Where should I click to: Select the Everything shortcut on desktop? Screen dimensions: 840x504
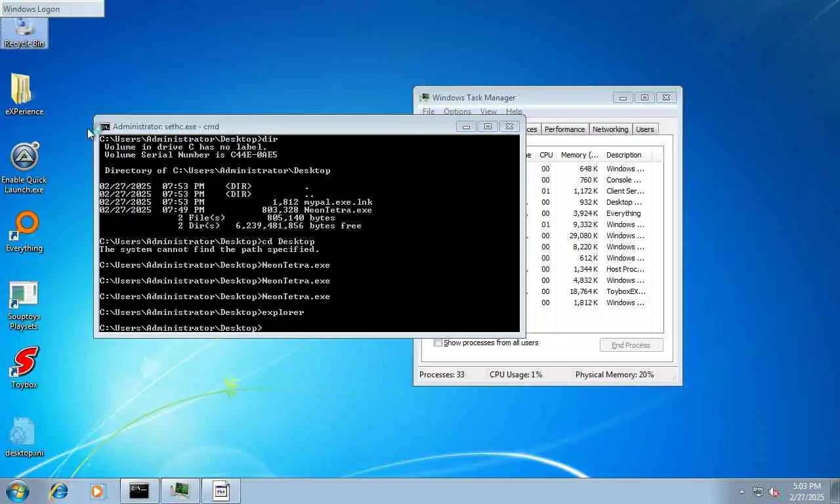click(x=24, y=232)
